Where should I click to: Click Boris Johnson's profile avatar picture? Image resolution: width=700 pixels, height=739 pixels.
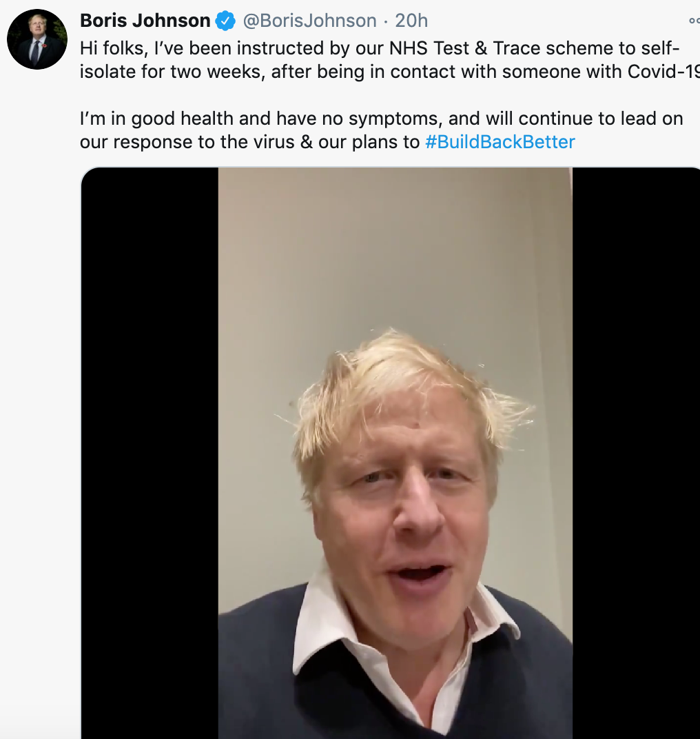[x=37, y=39]
